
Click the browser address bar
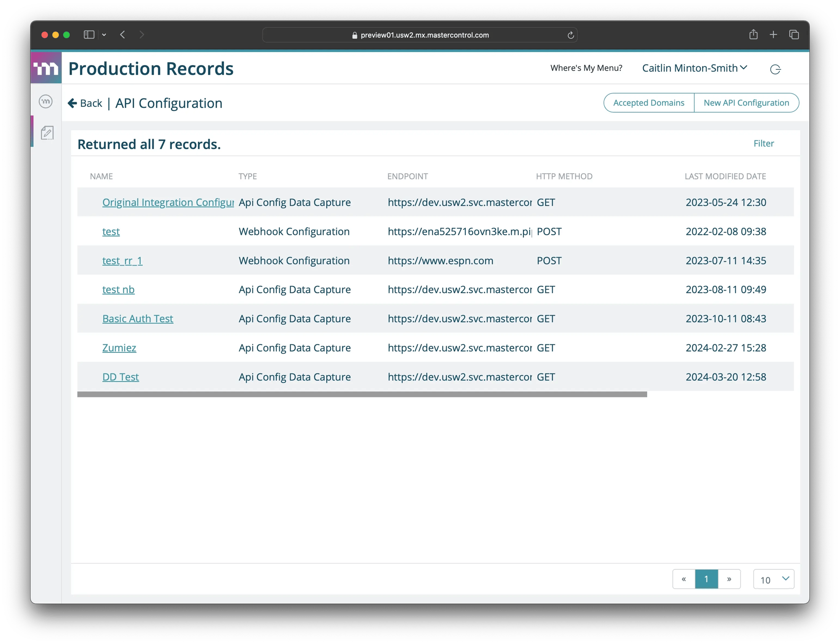(420, 35)
